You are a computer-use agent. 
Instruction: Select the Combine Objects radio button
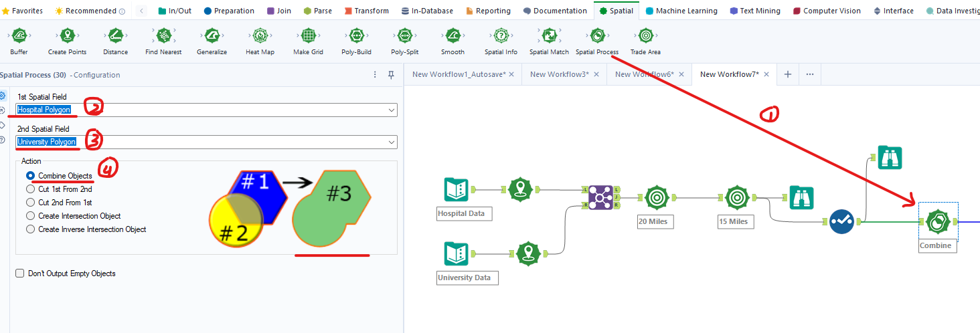[x=30, y=175]
